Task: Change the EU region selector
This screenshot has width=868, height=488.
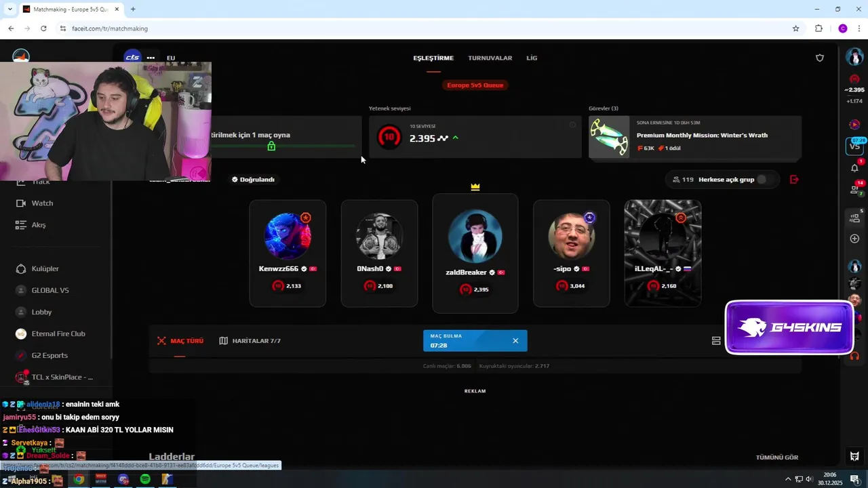Action: (x=171, y=58)
